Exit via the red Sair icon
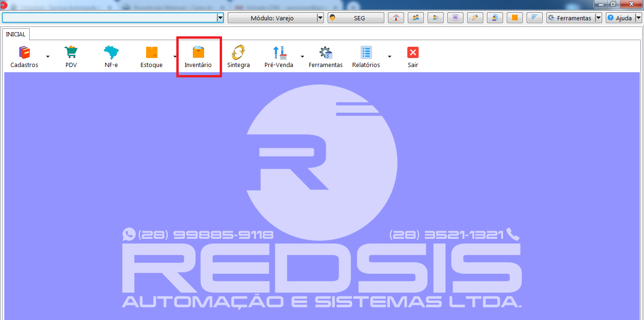This screenshot has width=644, height=320. click(413, 52)
